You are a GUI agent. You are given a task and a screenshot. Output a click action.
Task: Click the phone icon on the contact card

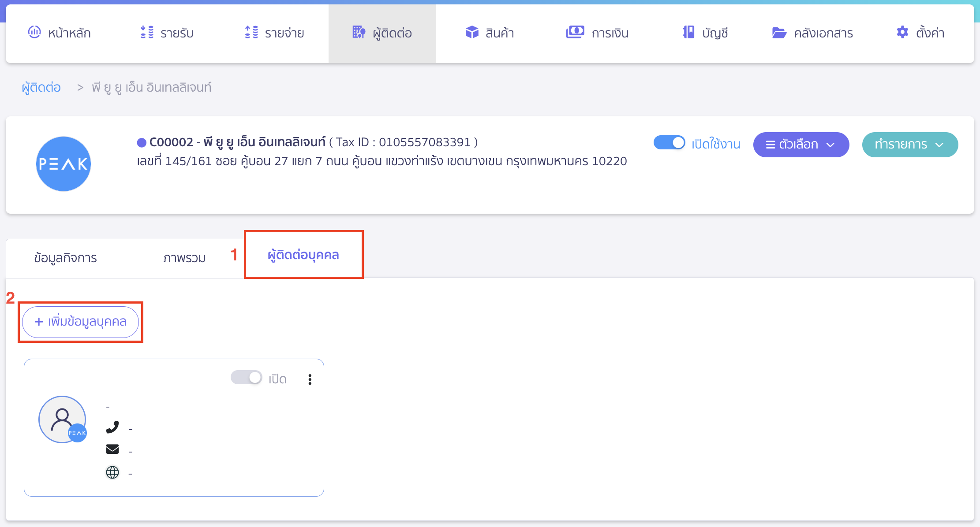[x=113, y=427]
